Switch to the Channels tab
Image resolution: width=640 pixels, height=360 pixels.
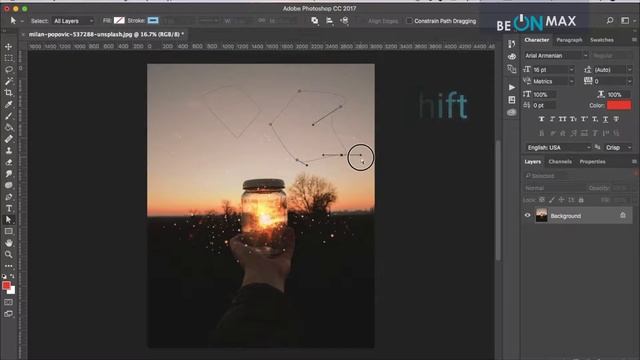560,162
